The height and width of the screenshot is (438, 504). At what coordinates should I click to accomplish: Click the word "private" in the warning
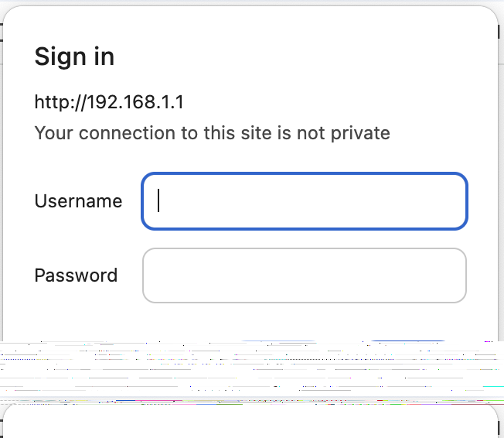(x=360, y=133)
